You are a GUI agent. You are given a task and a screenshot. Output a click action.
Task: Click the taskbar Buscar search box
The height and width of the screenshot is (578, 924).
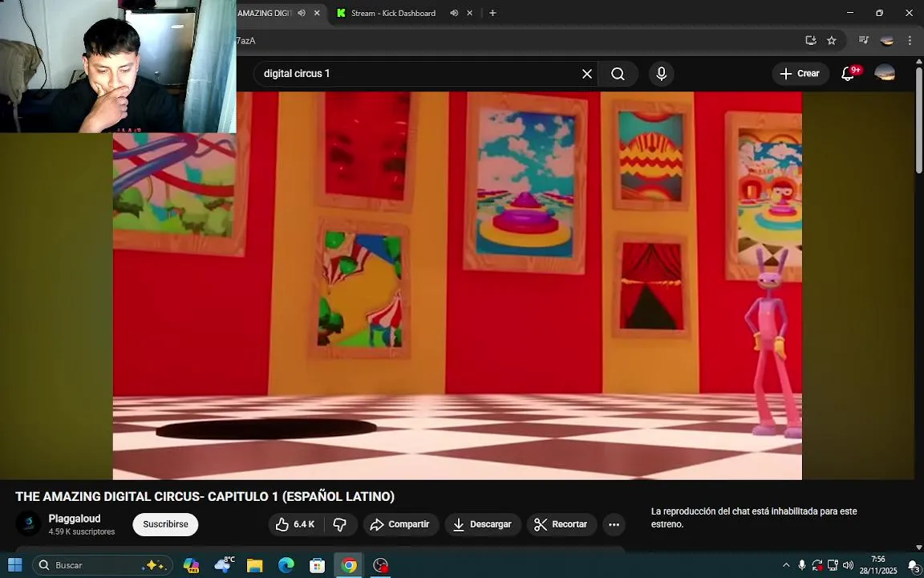[x=103, y=566]
